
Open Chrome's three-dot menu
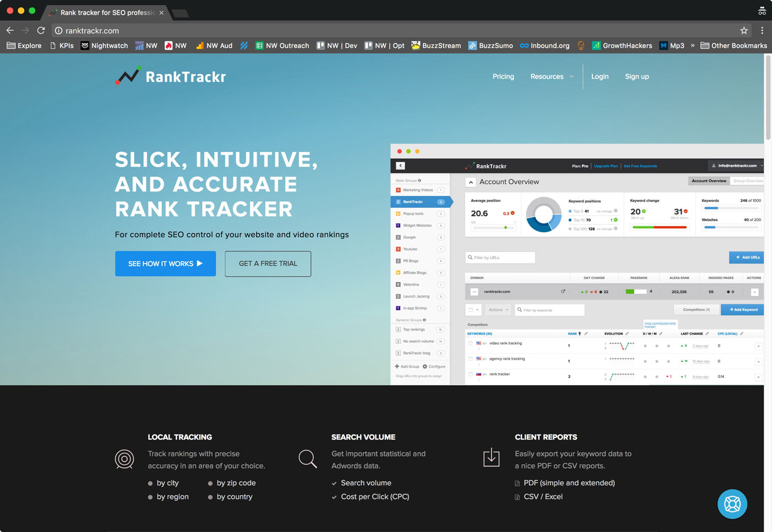(762, 31)
